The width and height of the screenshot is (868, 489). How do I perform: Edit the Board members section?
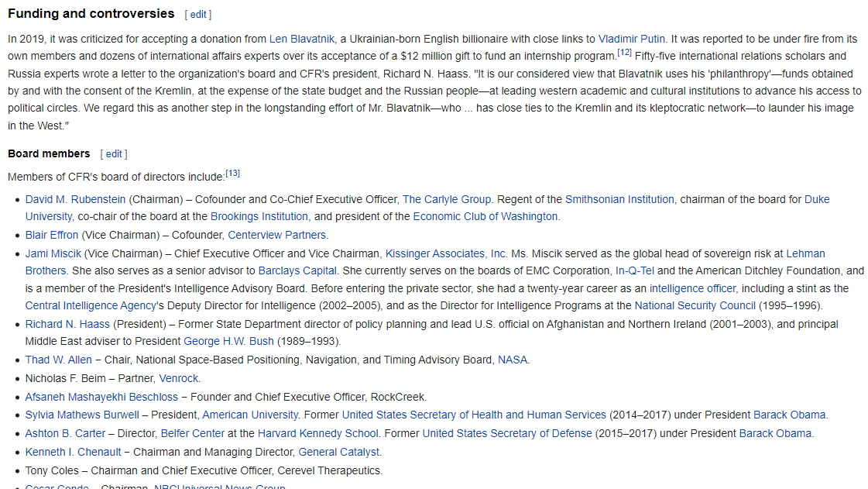click(x=114, y=154)
